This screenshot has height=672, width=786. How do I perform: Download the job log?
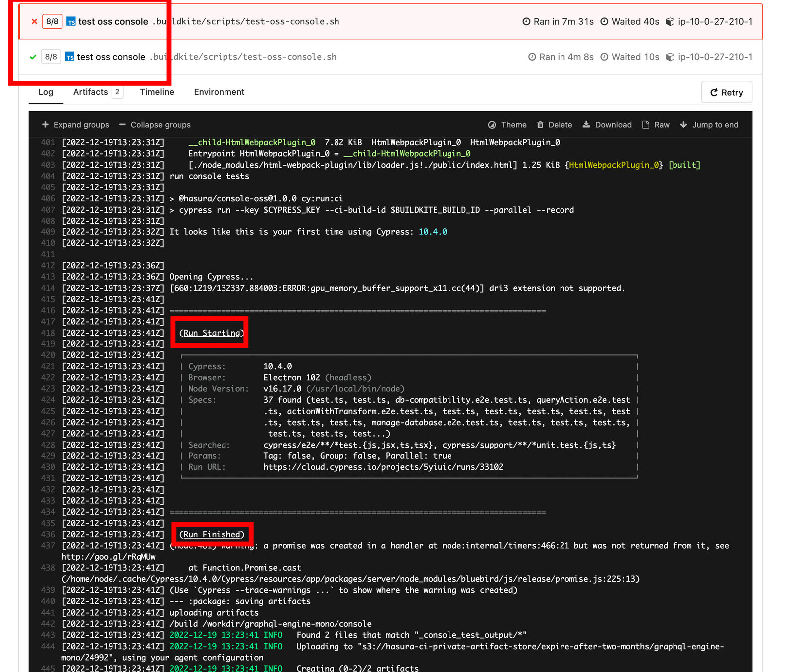coord(607,125)
